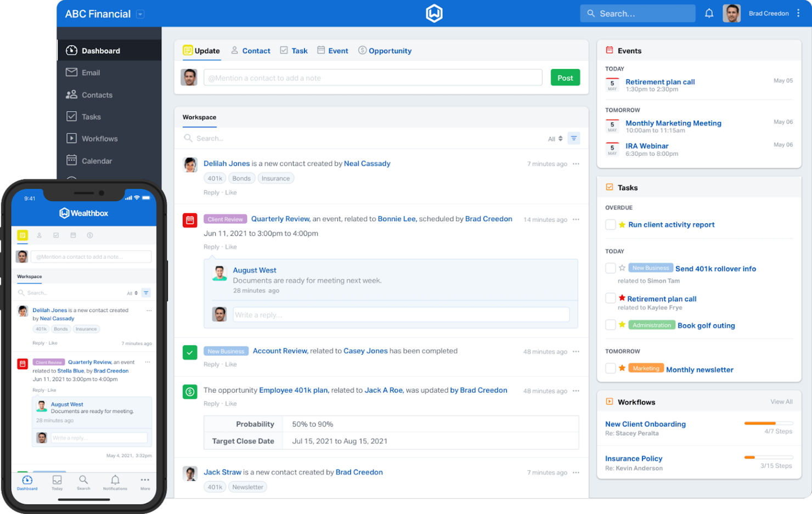Check off Monthly newsletter task

(610, 369)
